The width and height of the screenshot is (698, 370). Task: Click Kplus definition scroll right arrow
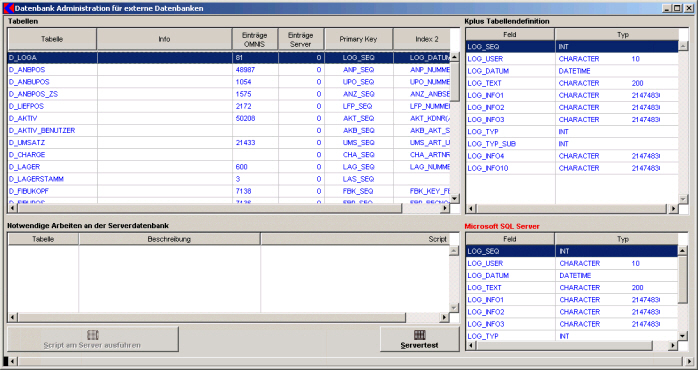674,208
